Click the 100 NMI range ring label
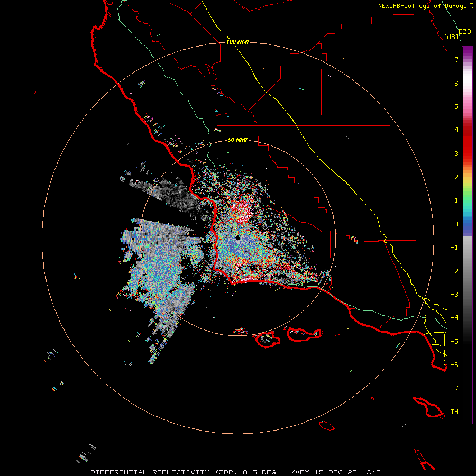 pos(237,42)
